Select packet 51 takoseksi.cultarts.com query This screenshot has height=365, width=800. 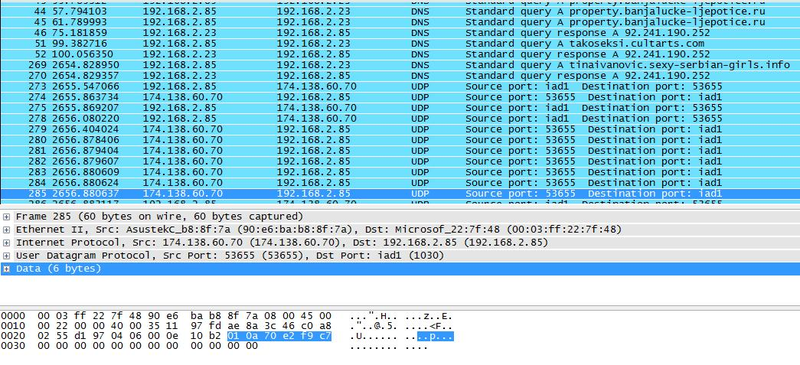click(400, 43)
